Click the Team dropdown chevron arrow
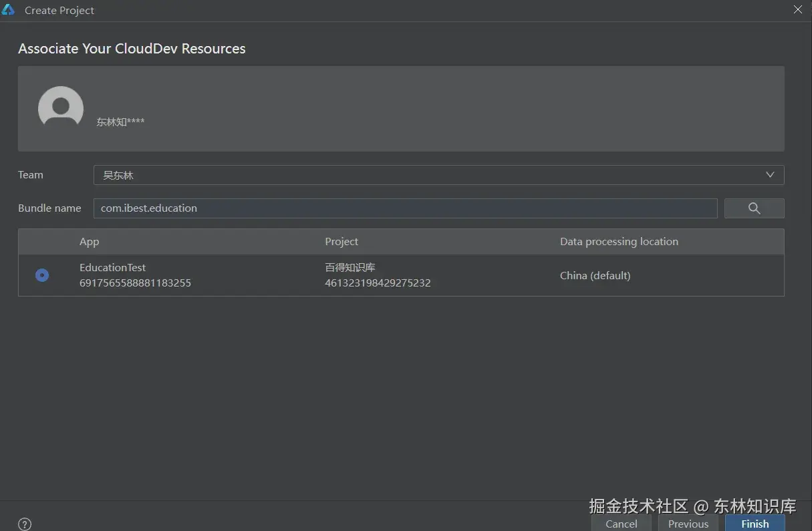 (x=770, y=175)
